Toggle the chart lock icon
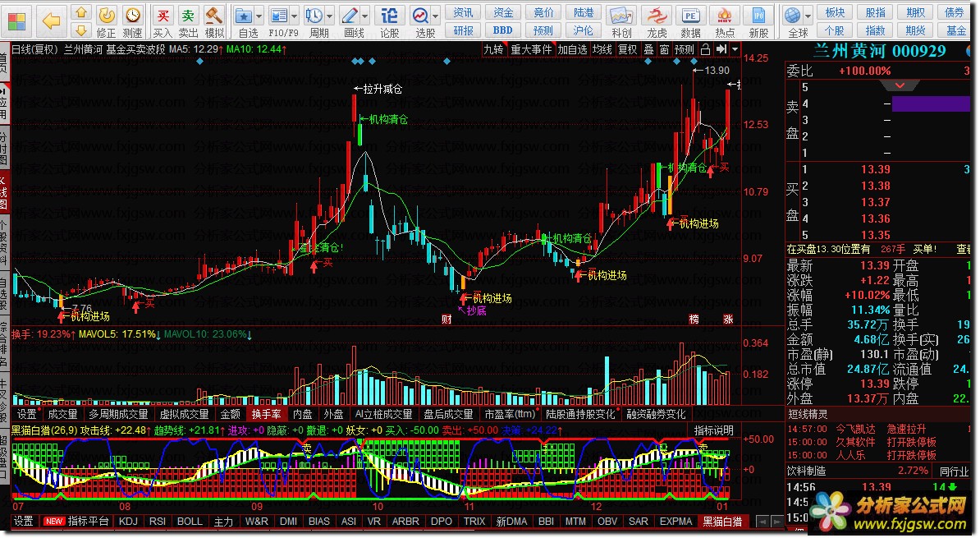The width and height of the screenshot is (980, 538). click(706, 49)
